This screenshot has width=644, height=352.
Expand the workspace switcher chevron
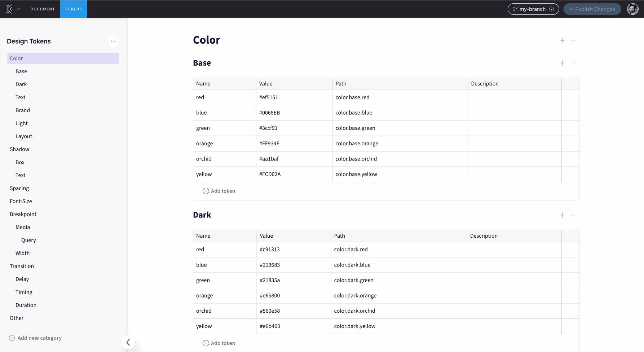tap(17, 9)
